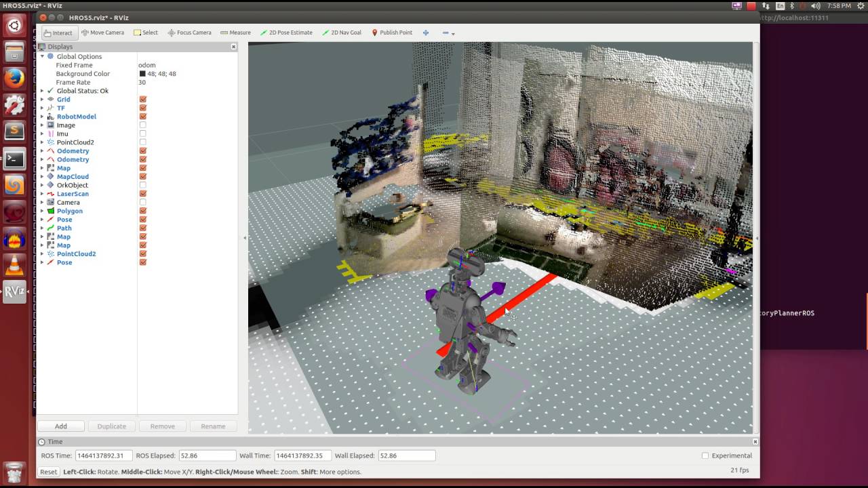Uncheck the Grid display checkbox
868x488 pixels.
pos(143,100)
